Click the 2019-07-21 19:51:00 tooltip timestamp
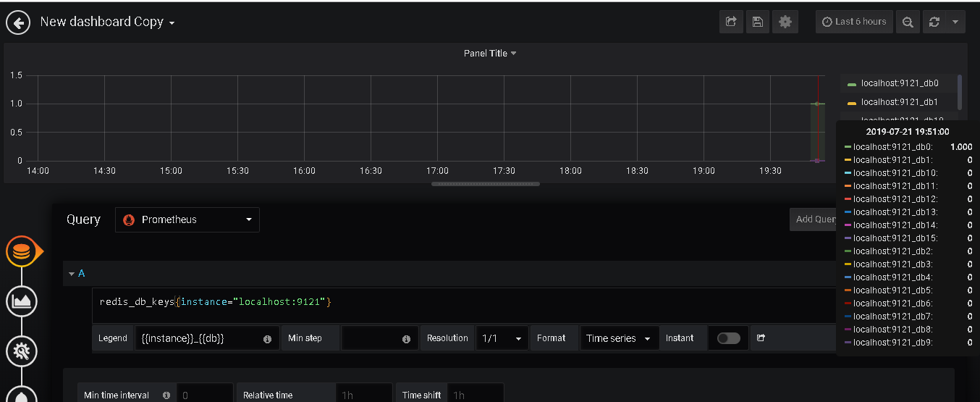980x402 pixels. point(908,132)
